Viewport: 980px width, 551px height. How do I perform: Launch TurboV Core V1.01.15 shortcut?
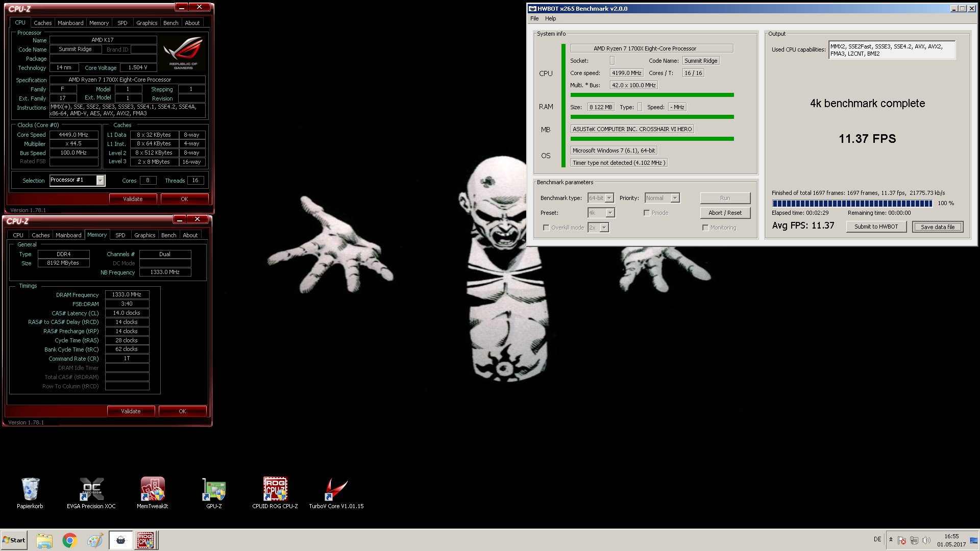(336, 492)
